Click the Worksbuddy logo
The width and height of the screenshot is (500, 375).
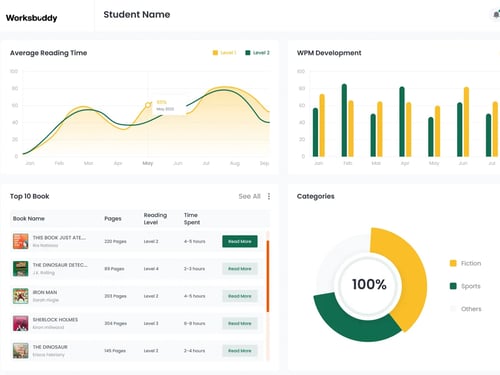click(32, 18)
